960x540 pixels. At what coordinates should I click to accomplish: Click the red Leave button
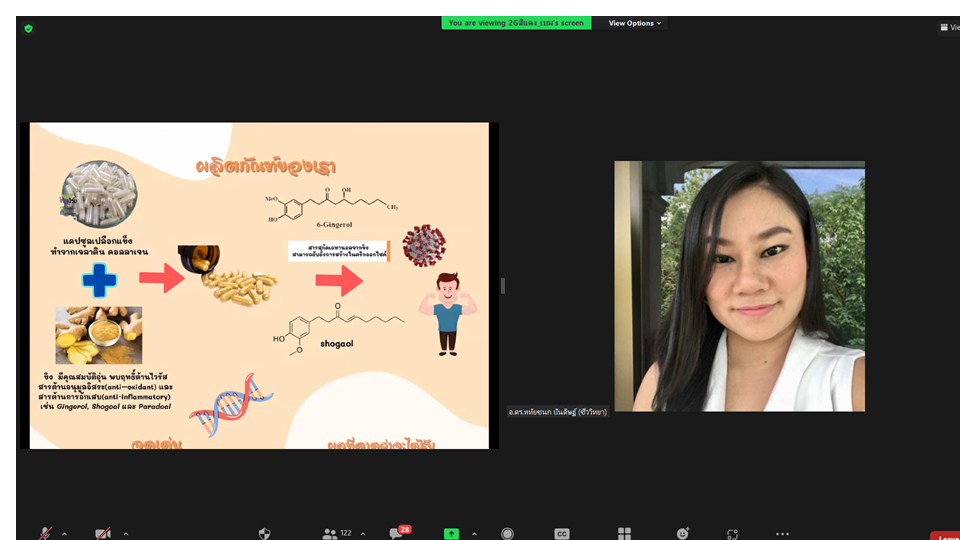945,536
